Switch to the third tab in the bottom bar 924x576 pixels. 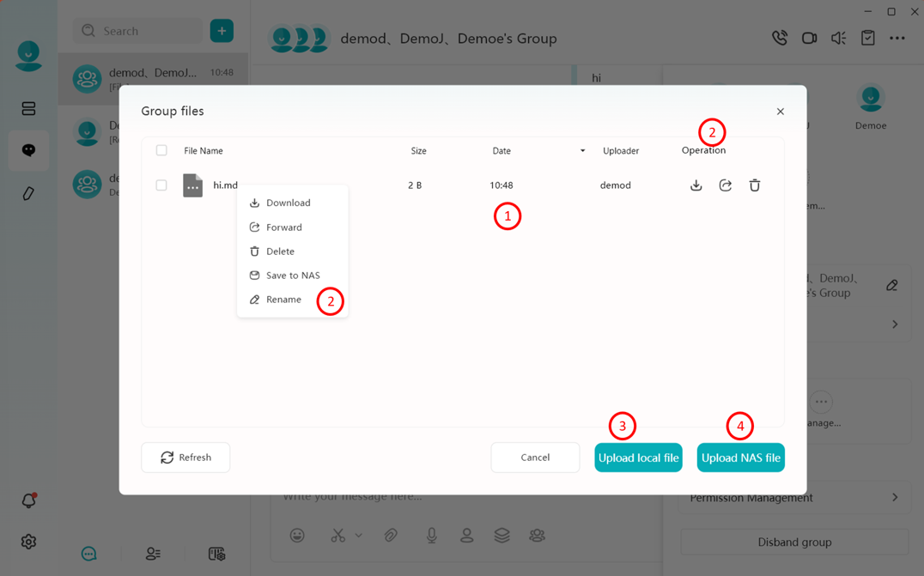pos(217,554)
